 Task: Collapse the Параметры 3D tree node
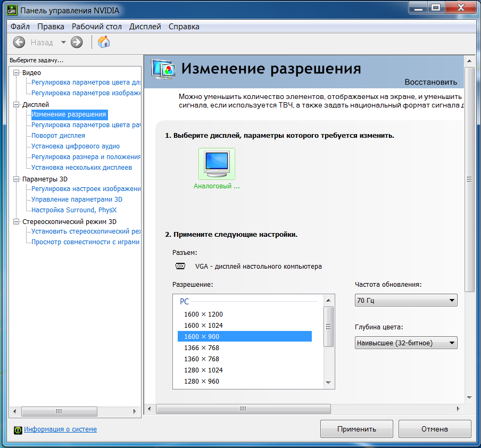coord(16,179)
